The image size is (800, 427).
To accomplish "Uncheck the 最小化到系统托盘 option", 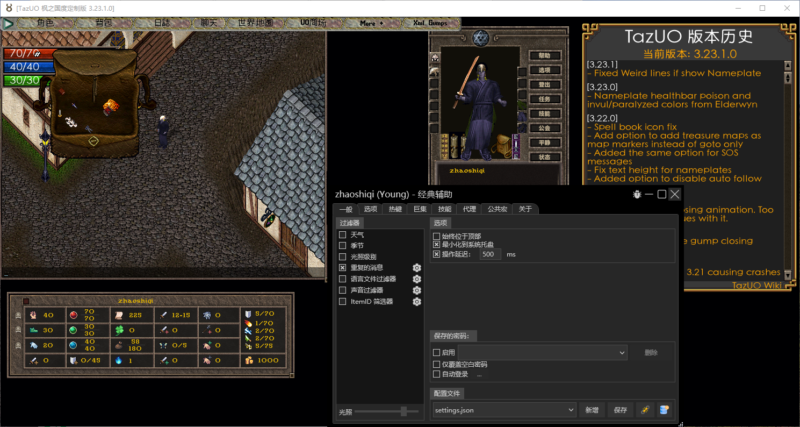I will point(436,243).
